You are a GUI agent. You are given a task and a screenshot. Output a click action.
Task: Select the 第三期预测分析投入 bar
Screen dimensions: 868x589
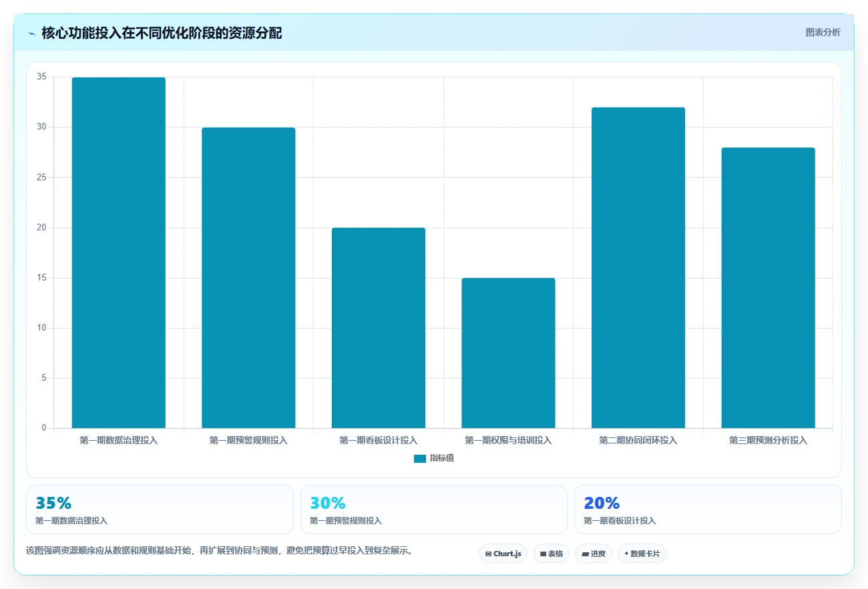[768, 288]
